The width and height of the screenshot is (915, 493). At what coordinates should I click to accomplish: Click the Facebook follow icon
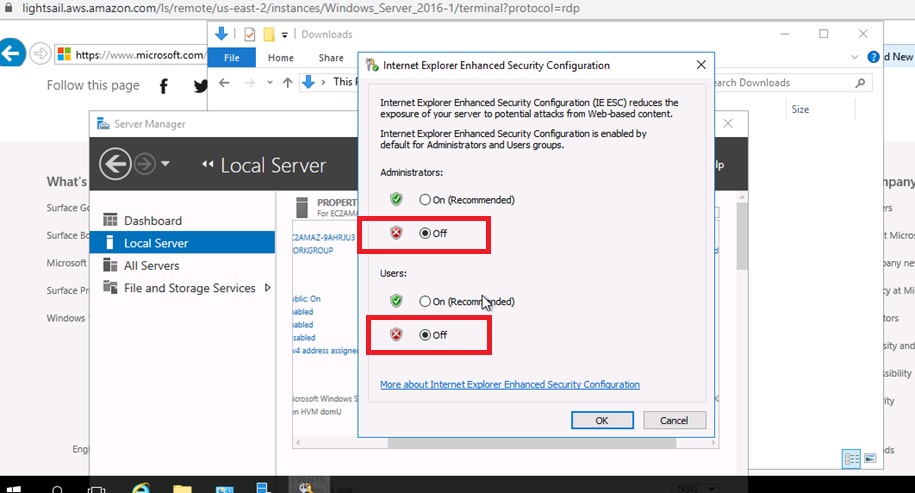pos(164,86)
